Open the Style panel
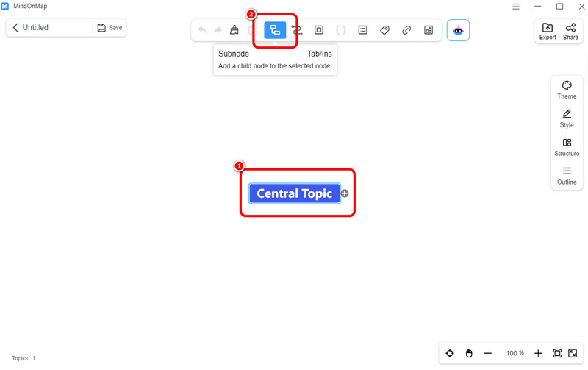This screenshot has height=370, width=588. [x=567, y=118]
